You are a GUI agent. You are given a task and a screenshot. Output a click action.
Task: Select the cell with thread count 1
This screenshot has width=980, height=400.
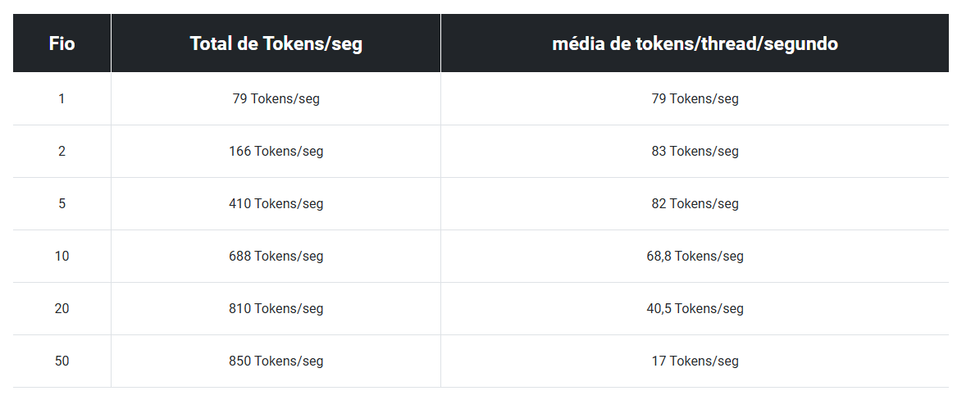pos(62,98)
